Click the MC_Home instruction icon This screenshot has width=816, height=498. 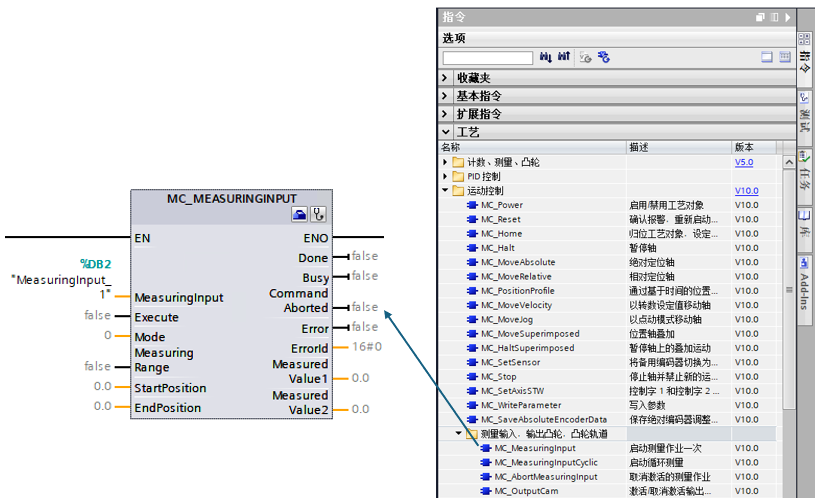click(472, 234)
